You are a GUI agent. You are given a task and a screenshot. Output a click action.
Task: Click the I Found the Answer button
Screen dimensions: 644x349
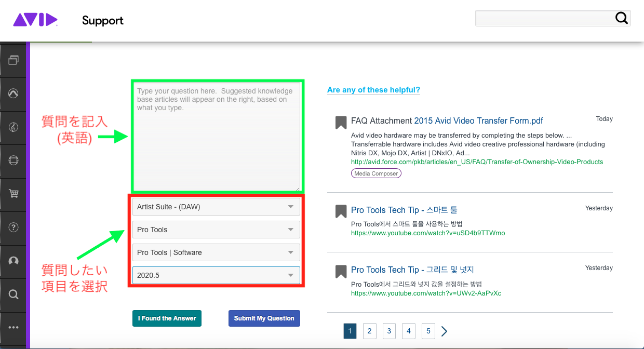(167, 318)
